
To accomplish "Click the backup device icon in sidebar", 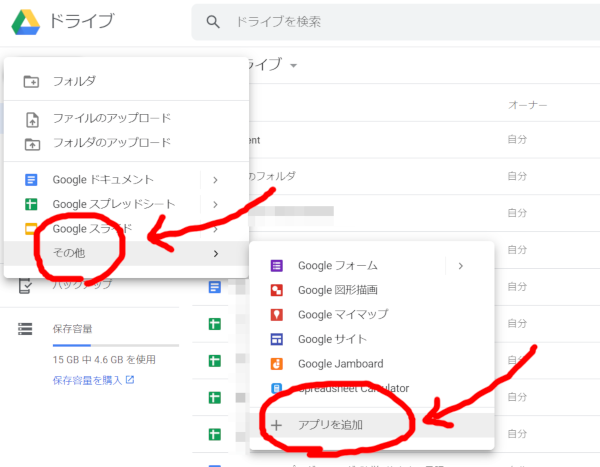I will 26,286.
